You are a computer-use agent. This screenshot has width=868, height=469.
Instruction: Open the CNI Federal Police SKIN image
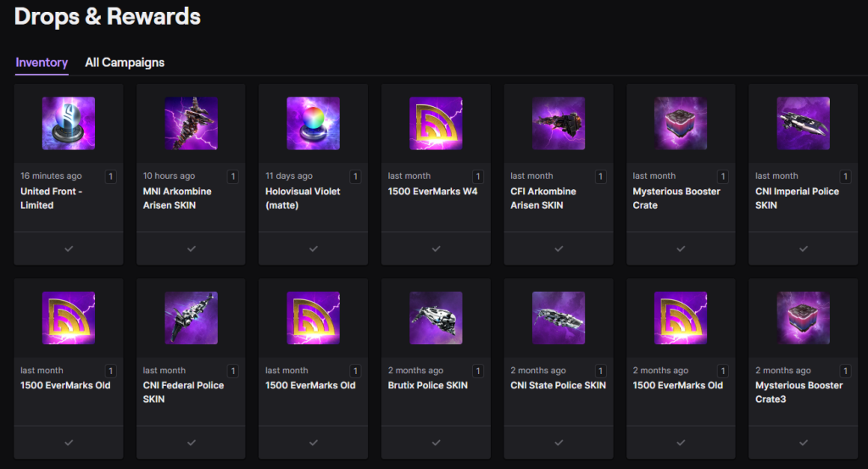pyautogui.click(x=191, y=318)
